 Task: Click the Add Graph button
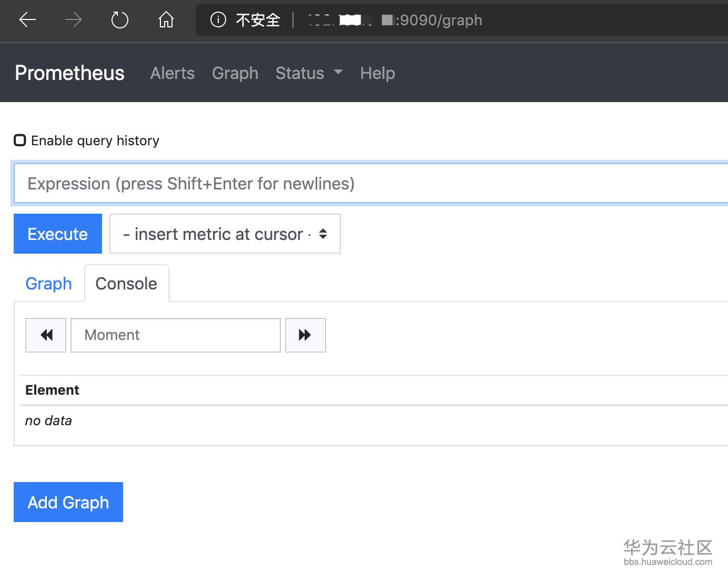(68, 502)
